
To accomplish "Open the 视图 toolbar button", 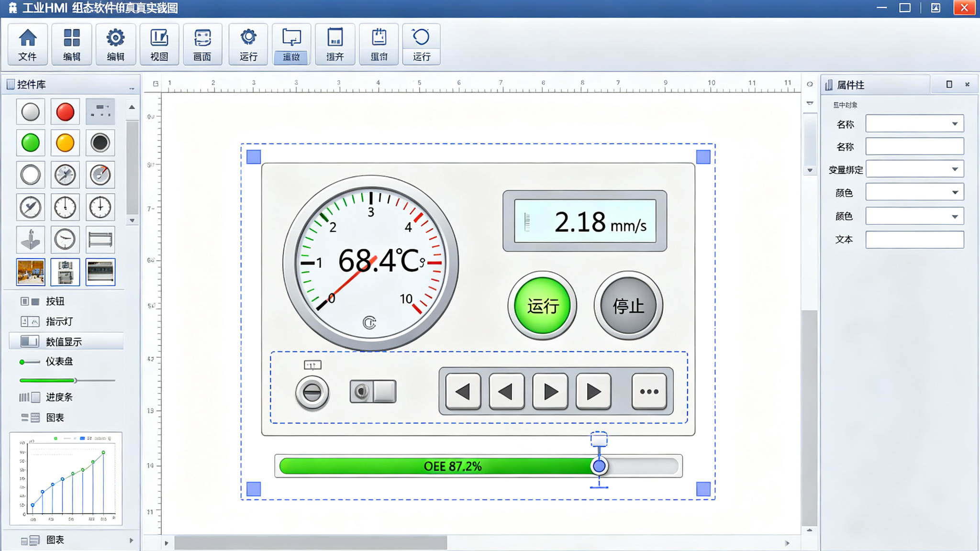I will pos(159,44).
